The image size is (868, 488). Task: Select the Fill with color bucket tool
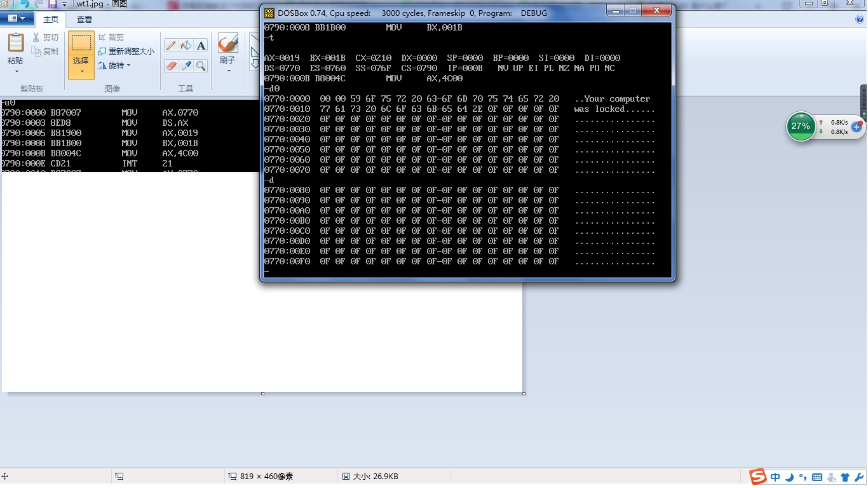(x=186, y=46)
